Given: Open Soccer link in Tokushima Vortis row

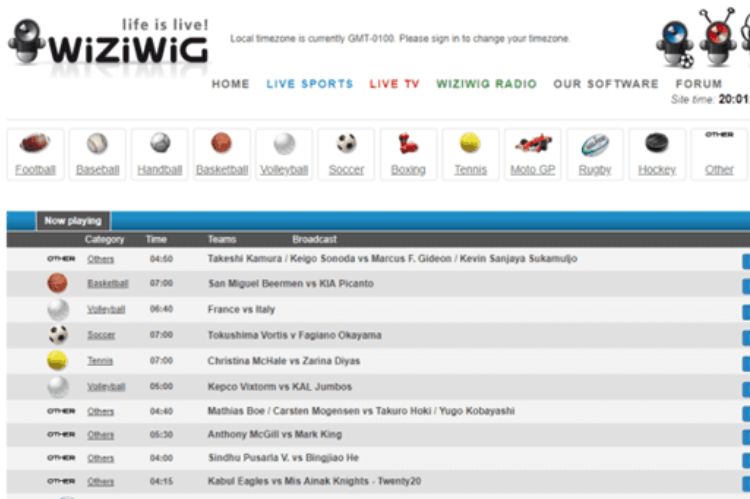Looking at the screenshot, I should pos(101,335).
